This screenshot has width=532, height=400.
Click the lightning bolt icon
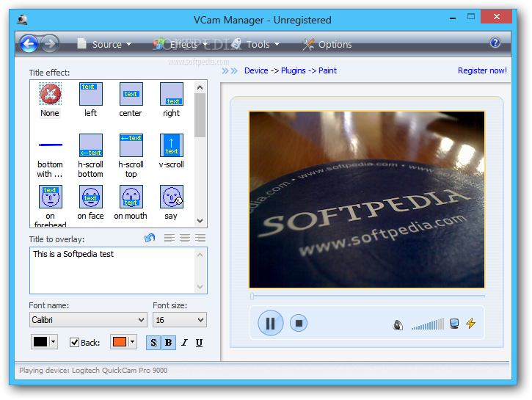470,324
